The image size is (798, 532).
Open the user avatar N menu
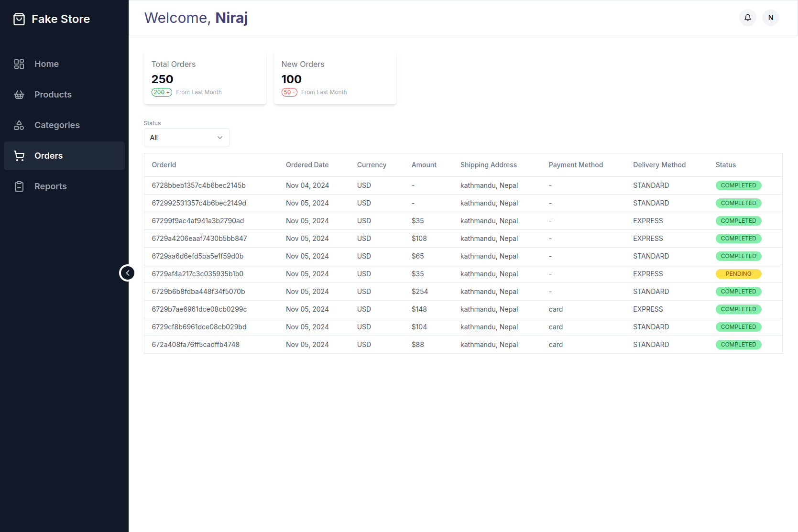[770, 18]
